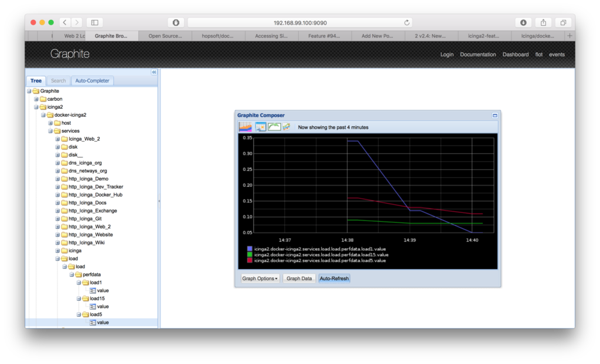The image size is (600, 364).
Task: Click the host folder icon
Action: tap(57, 123)
